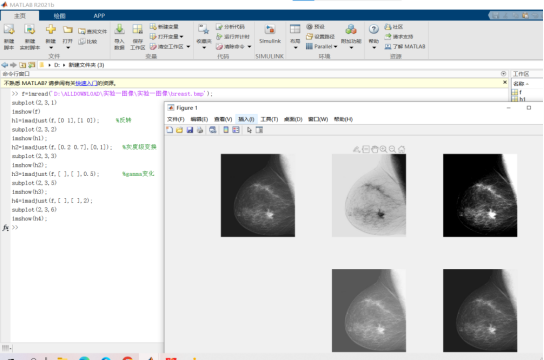
Task: Click Set Path in the ribbon
Action: point(320,36)
